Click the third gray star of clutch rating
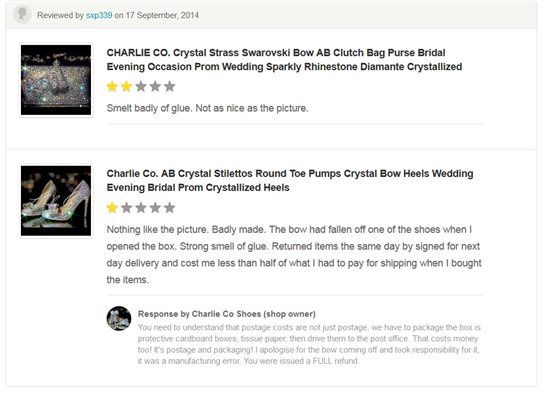The height and width of the screenshot is (396, 550). [141, 86]
